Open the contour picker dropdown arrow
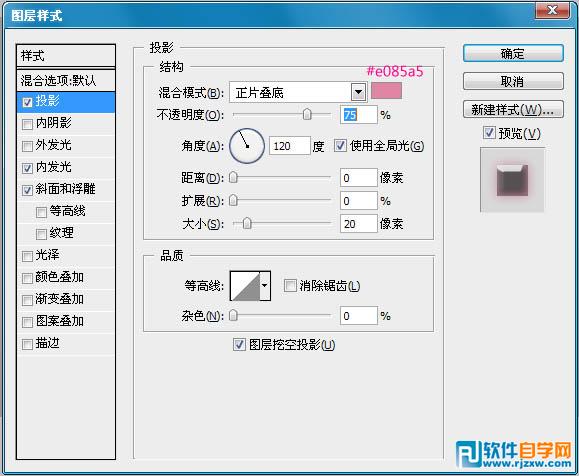 click(265, 286)
